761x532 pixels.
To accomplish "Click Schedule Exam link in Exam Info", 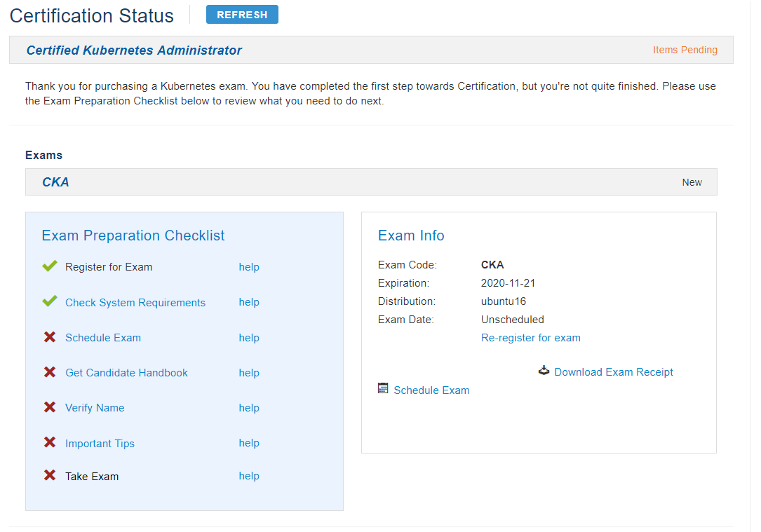I will click(x=431, y=390).
